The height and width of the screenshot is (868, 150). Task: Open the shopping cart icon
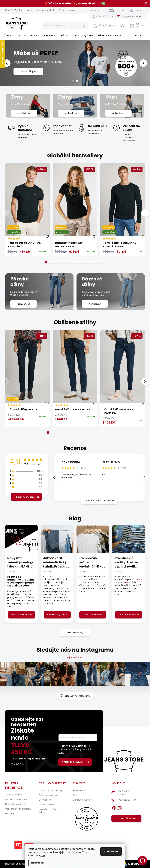coord(132,26)
